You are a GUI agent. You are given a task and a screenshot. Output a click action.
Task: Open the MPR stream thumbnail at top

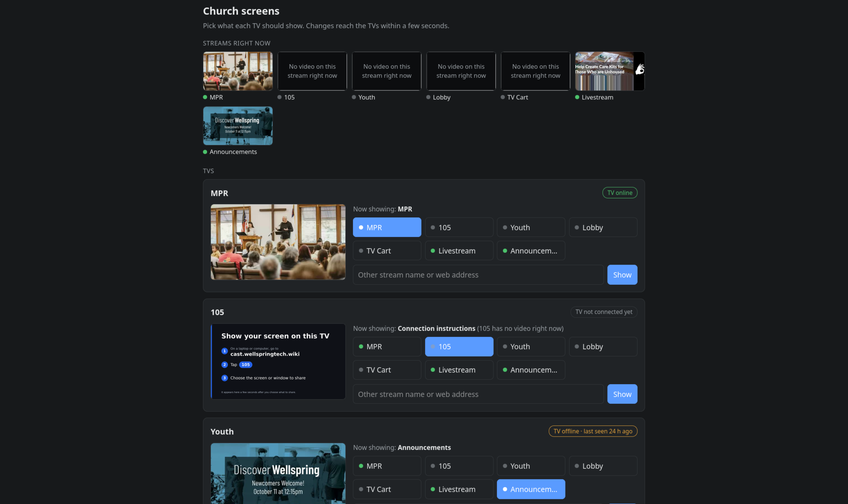point(238,71)
